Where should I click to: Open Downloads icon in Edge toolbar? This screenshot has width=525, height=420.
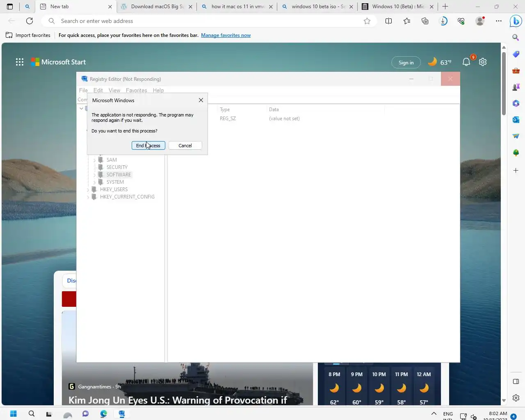443,21
